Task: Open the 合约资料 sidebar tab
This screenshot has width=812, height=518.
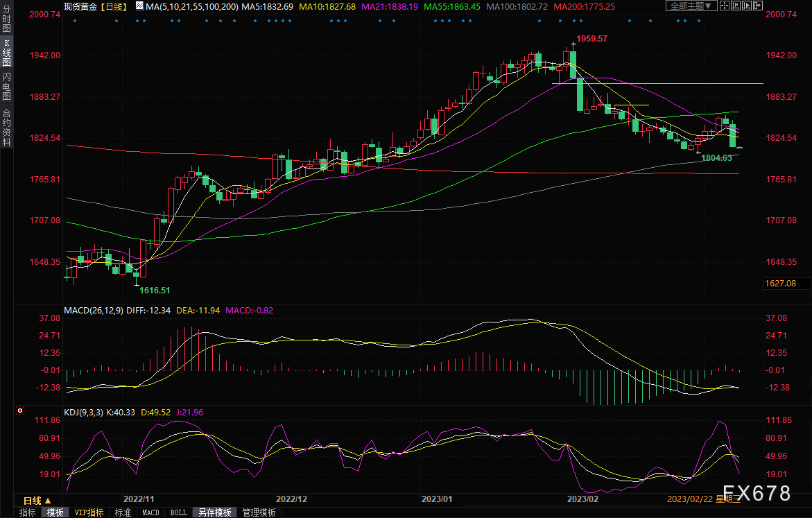Action: [x=6, y=127]
